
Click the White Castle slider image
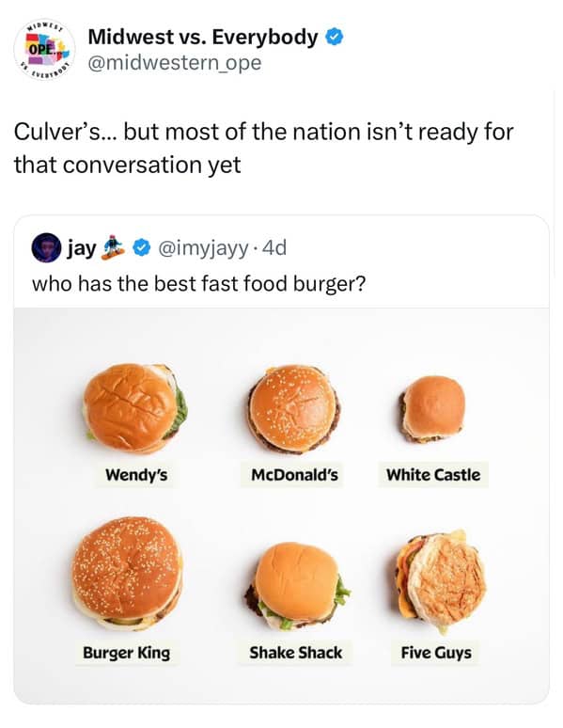[x=432, y=408]
